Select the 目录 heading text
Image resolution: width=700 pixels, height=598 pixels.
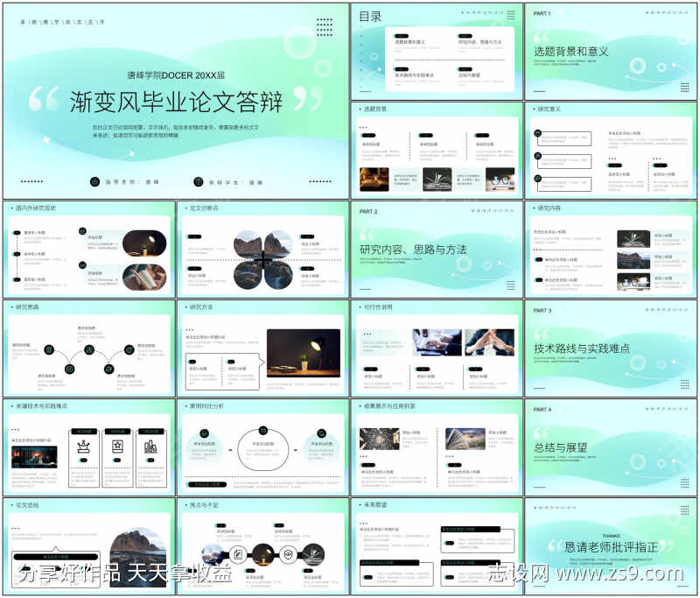coord(370,17)
